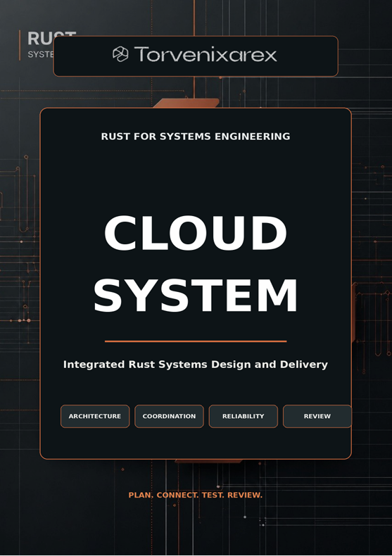Viewport: 392px width, 556px height.
Task: Select the ARCHITECTURE tag button
Action: [95, 416]
